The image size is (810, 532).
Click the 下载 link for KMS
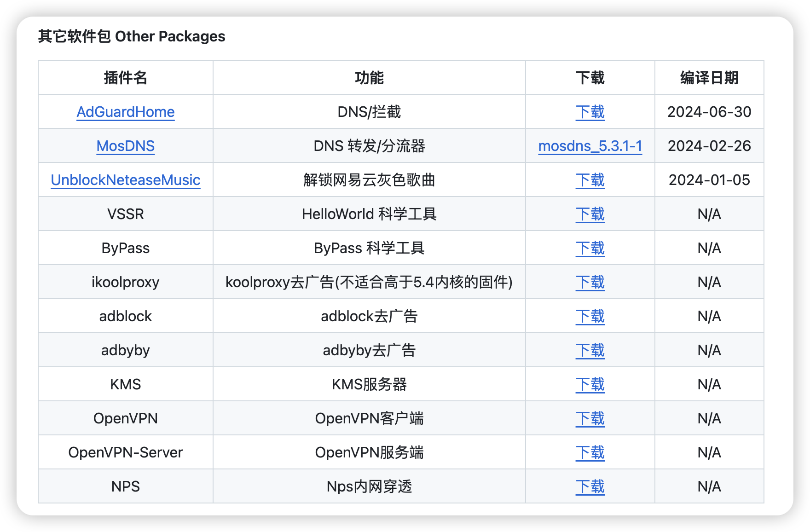click(x=590, y=384)
